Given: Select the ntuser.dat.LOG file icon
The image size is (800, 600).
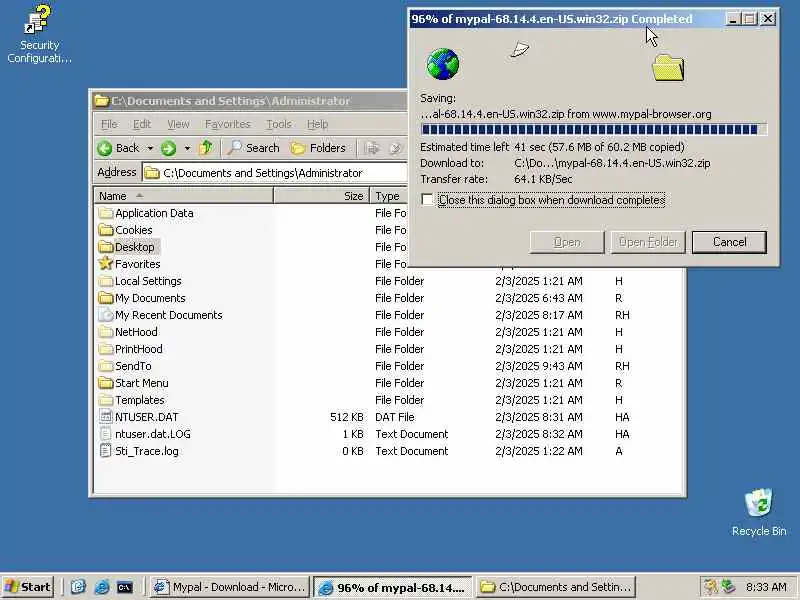Looking at the screenshot, I should click(106, 434).
